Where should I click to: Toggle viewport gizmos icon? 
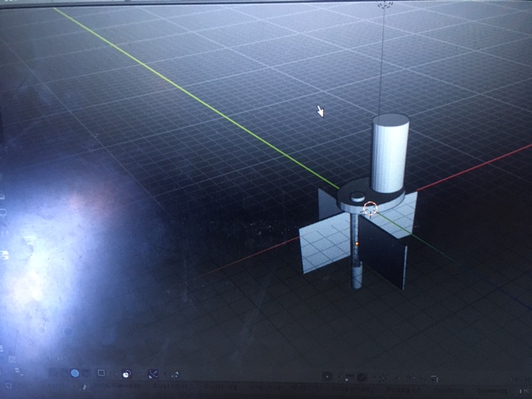click(153, 374)
